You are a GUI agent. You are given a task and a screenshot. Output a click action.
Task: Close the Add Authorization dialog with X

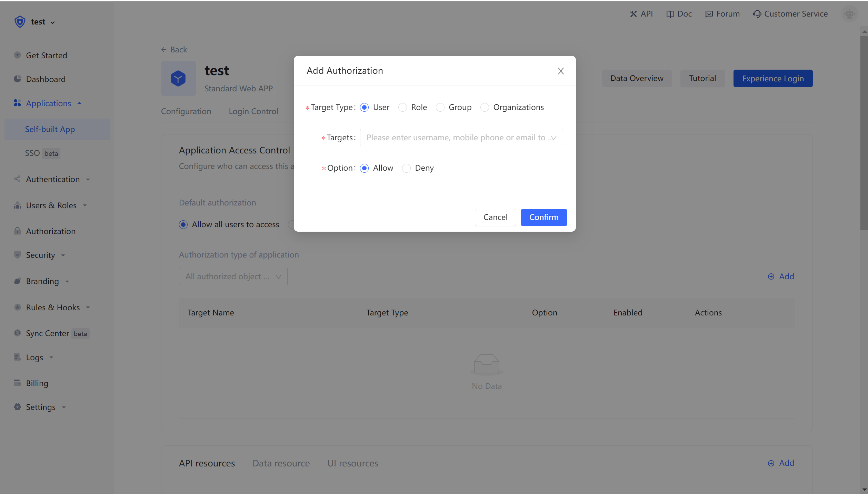pos(561,71)
